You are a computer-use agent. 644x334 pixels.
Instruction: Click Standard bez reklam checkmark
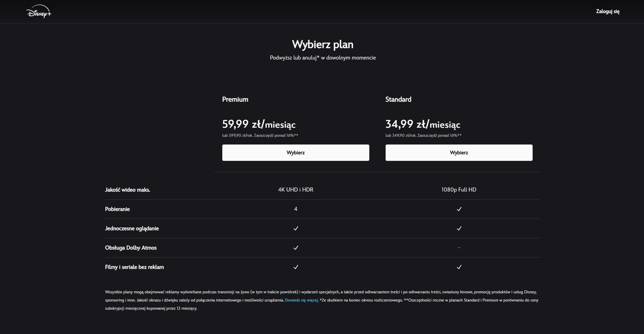click(x=459, y=267)
